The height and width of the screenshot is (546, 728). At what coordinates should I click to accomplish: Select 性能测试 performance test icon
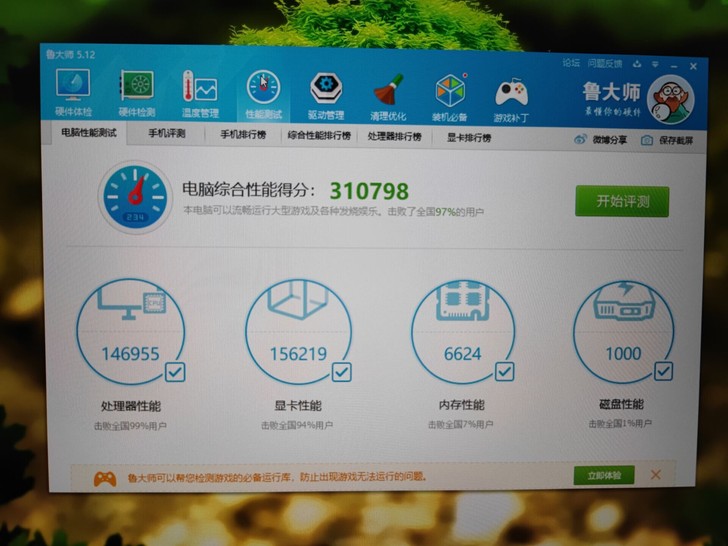pos(263,94)
